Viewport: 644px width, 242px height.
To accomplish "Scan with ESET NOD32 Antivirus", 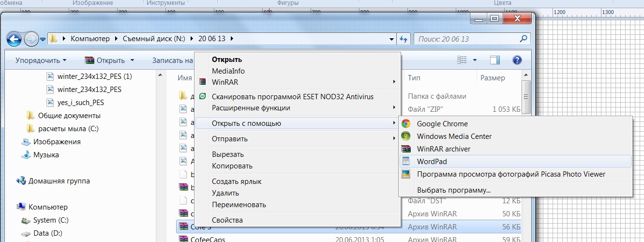I will tap(292, 96).
